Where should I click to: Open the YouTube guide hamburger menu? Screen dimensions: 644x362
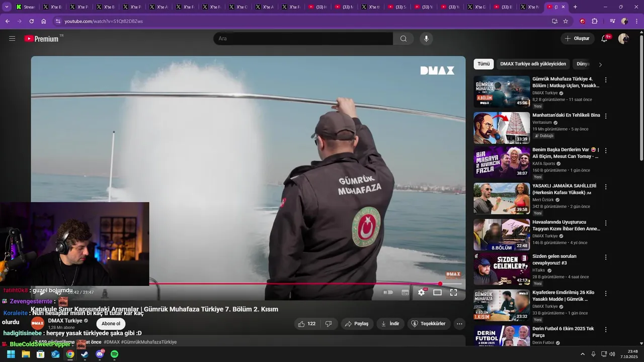coord(12,39)
